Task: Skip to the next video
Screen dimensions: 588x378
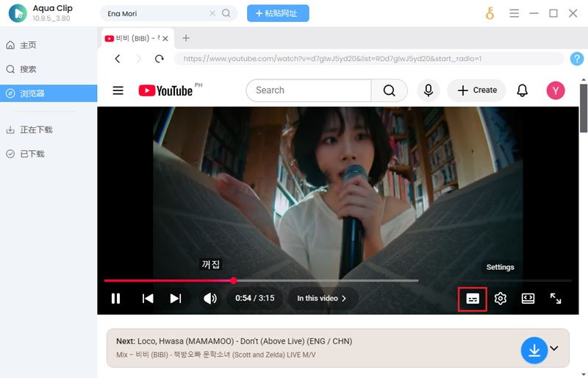Action: (x=176, y=299)
